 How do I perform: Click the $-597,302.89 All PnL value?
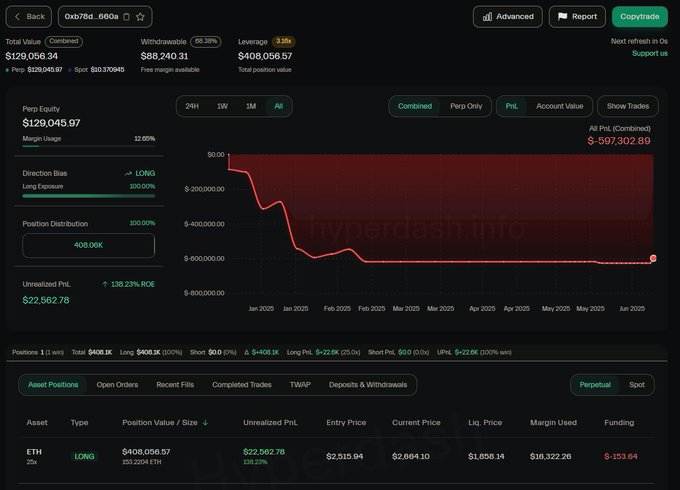coord(619,141)
